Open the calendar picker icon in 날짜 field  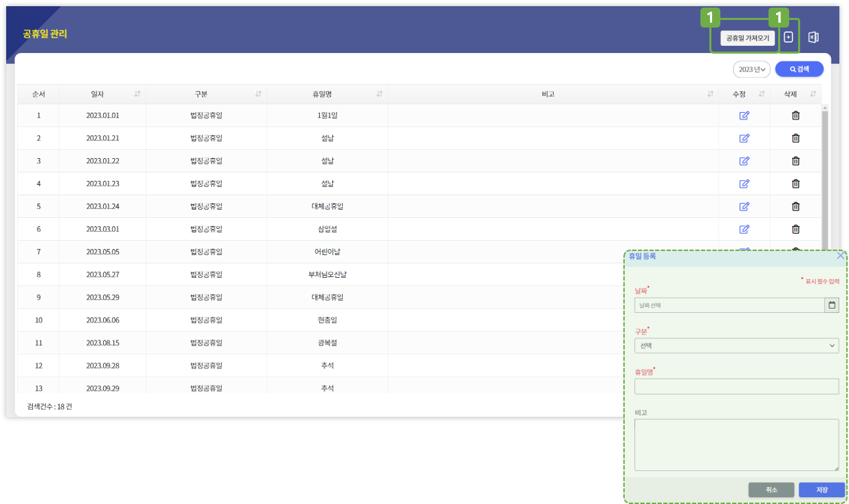click(832, 305)
